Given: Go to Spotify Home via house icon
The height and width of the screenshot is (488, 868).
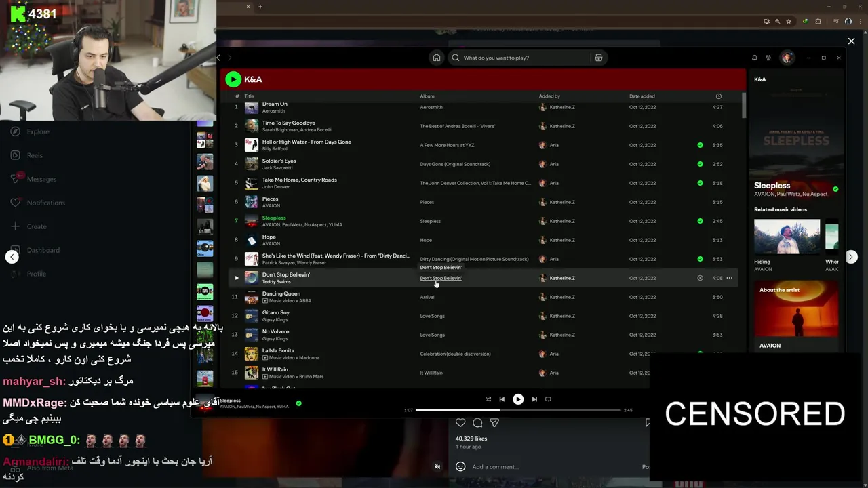Looking at the screenshot, I should click(x=437, y=58).
